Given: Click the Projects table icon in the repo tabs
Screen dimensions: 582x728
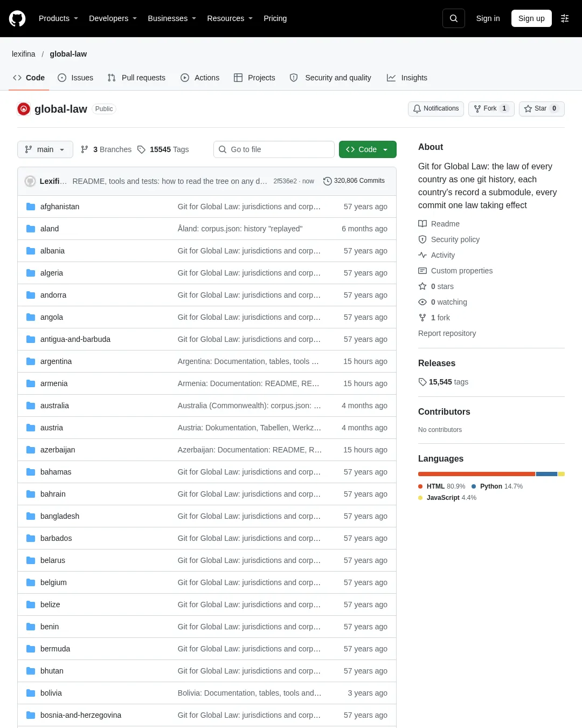Looking at the screenshot, I should (238, 78).
